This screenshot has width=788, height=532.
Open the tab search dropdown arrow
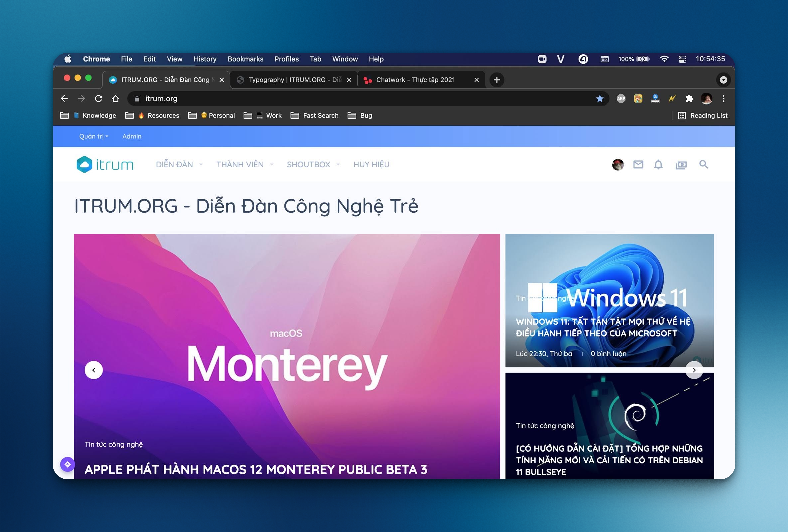click(723, 80)
